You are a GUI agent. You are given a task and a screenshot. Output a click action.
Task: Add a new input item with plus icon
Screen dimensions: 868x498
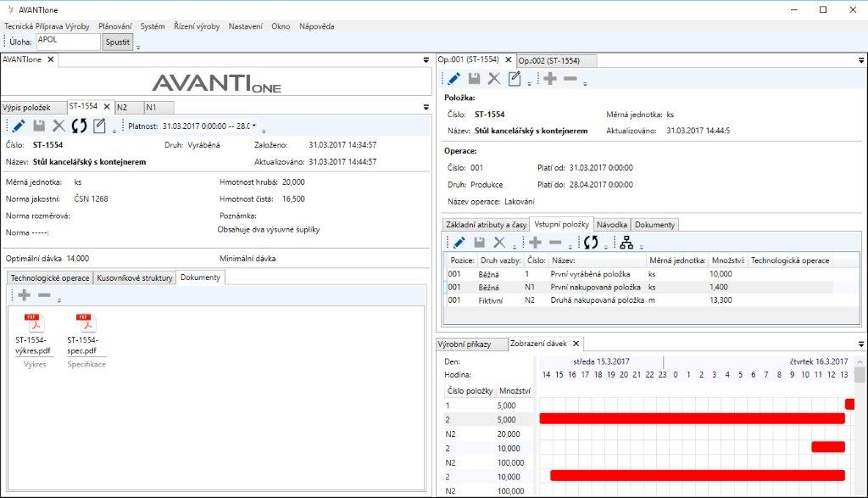click(536, 242)
